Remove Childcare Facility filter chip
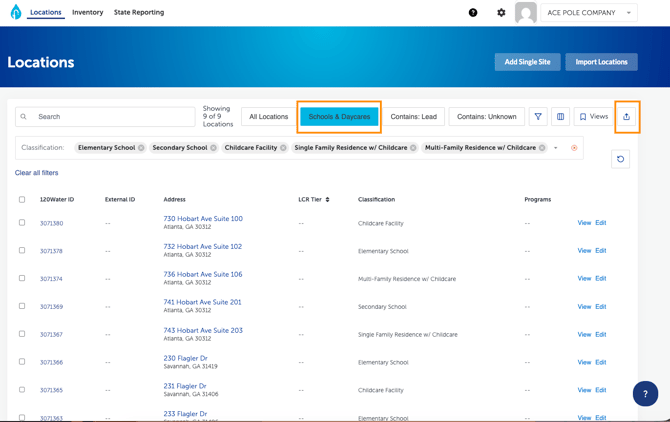 (x=283, y=148)
